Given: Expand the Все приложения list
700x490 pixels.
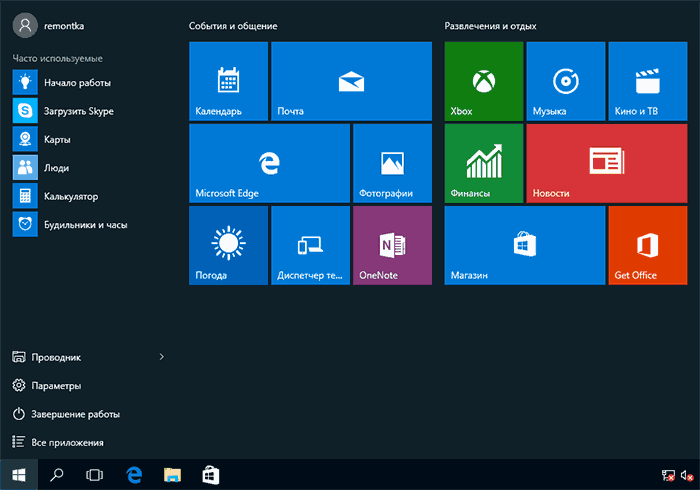Looking at the screenshot, I should [67, 441].
